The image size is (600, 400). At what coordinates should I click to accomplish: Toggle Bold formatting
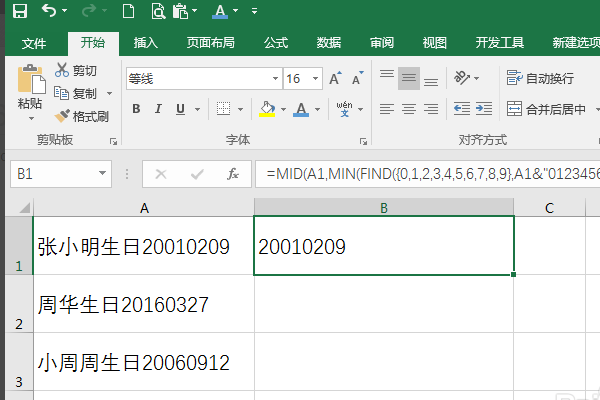coord(134,109)
